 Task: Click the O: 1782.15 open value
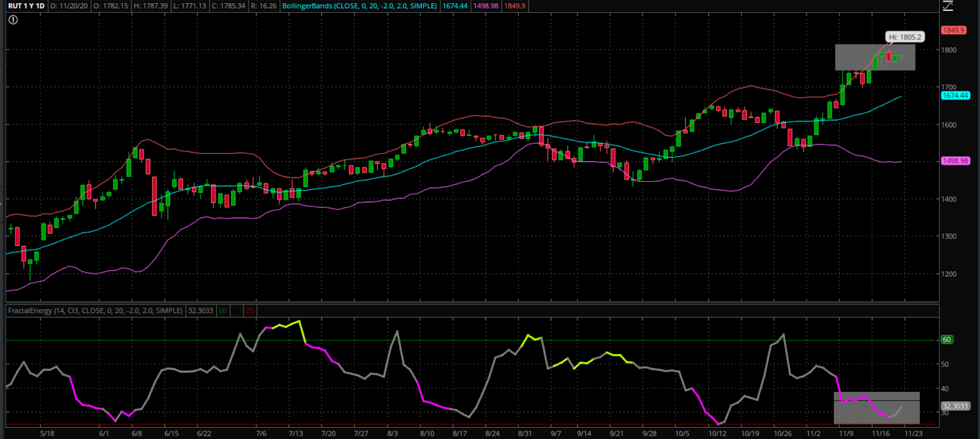pos(111,6)
